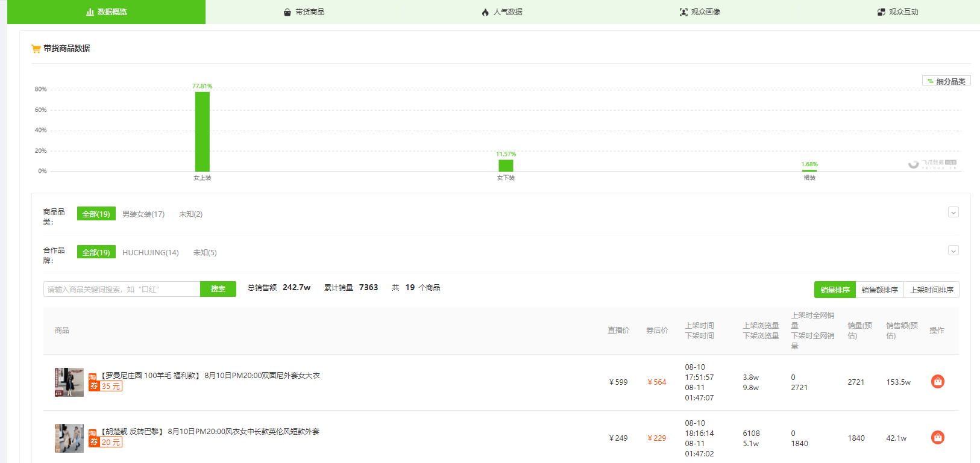The height and width of the screenshot is (463, 980).
Task: Click the 销量(预估) column header
Action: (859, 331)
